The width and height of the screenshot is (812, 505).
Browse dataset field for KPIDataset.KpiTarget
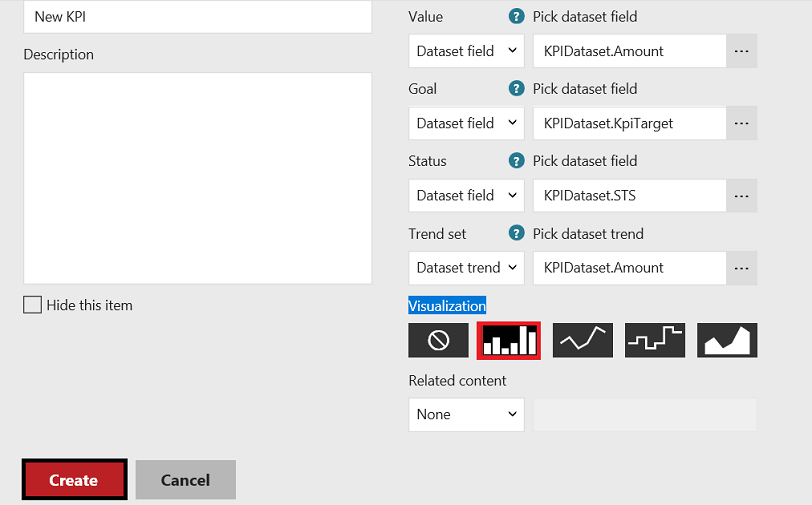[x=741, y=123]
